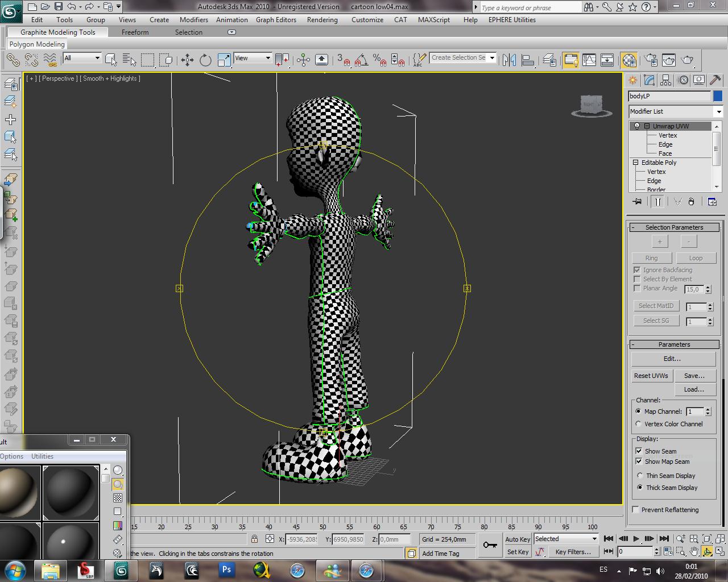Select Thin Seam Display option
The height and width of the screenshot is (582, 728).
[640, 476]
